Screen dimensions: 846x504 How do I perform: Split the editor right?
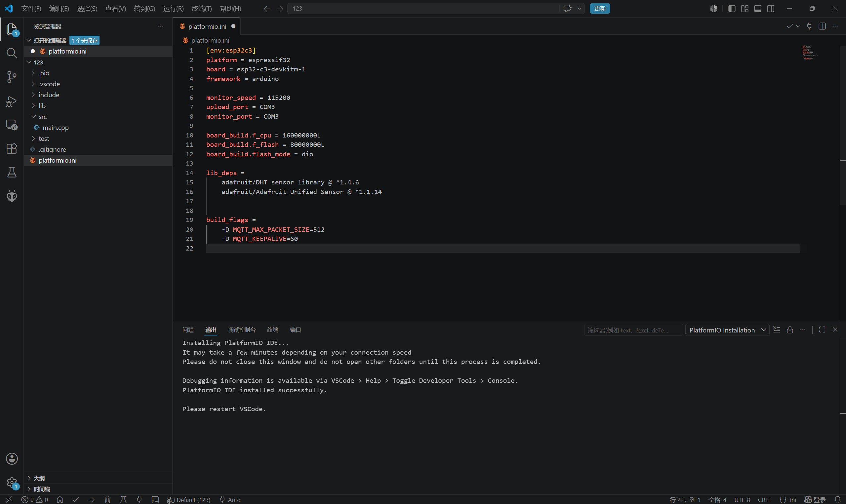pos(822,26)
